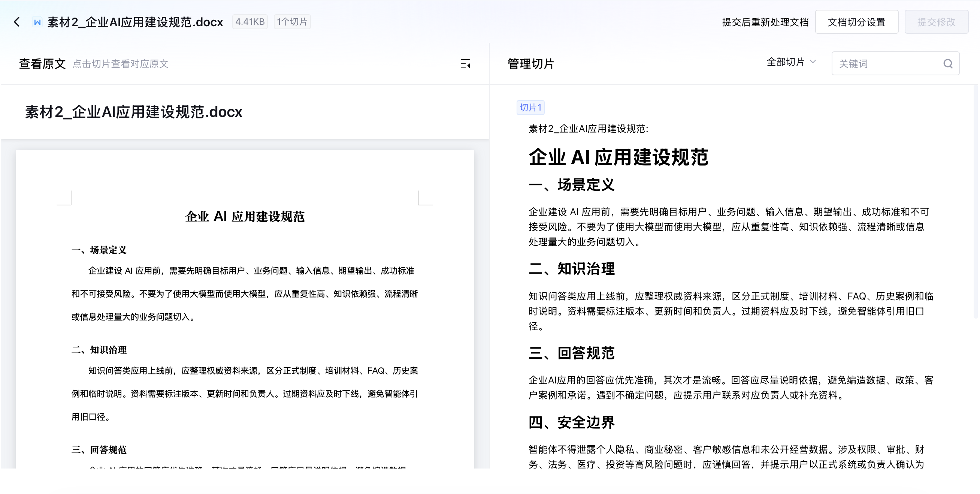This screenshot has width=980, height=494.
Task: Click the 提交修改 button
Action: [x=936, y=22]
